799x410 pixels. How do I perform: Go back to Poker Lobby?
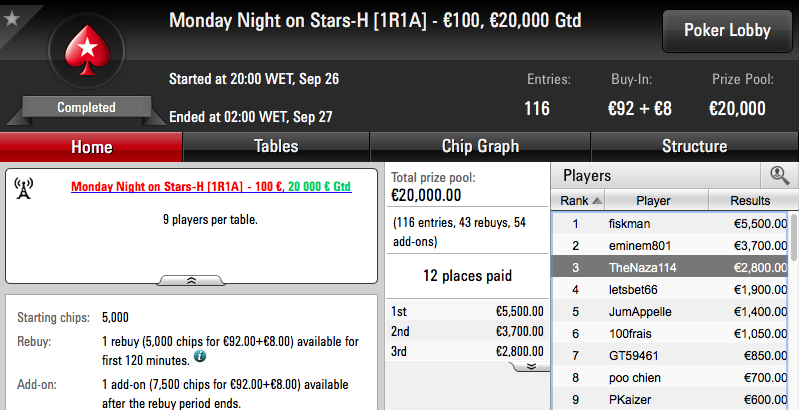tap(727, 31)
